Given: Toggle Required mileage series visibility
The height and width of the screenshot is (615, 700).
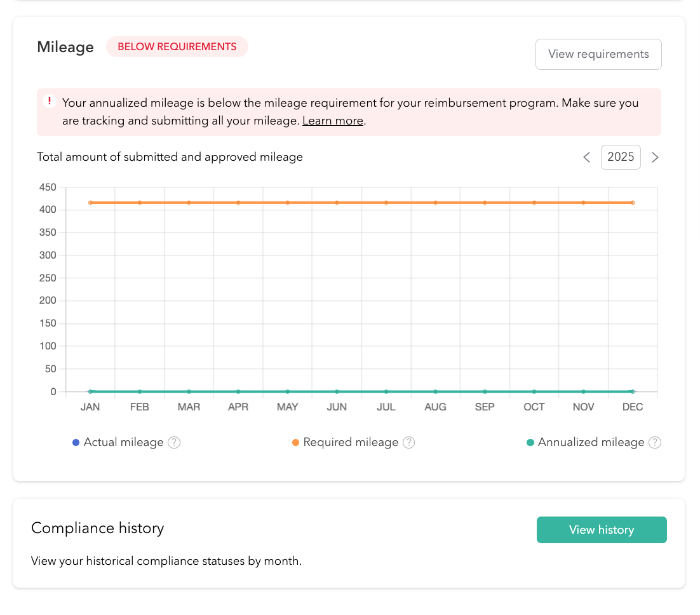Looking at the screenshot, I should [351, 442].
